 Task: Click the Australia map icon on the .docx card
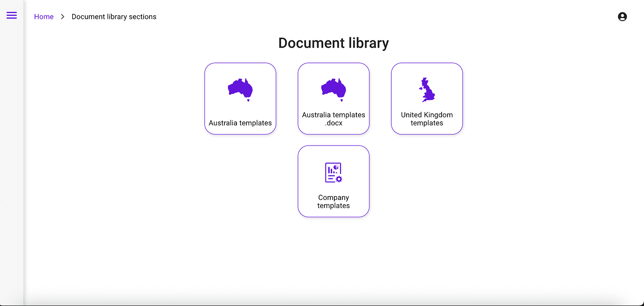pyautogui.click(x=333, y=90)
